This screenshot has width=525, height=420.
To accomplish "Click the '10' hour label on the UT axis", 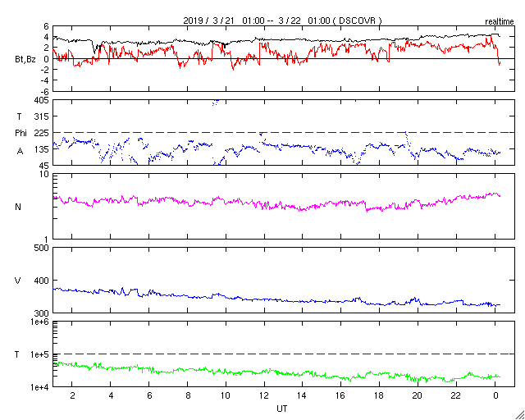I will pyautogui.click(x=226, y=396).
